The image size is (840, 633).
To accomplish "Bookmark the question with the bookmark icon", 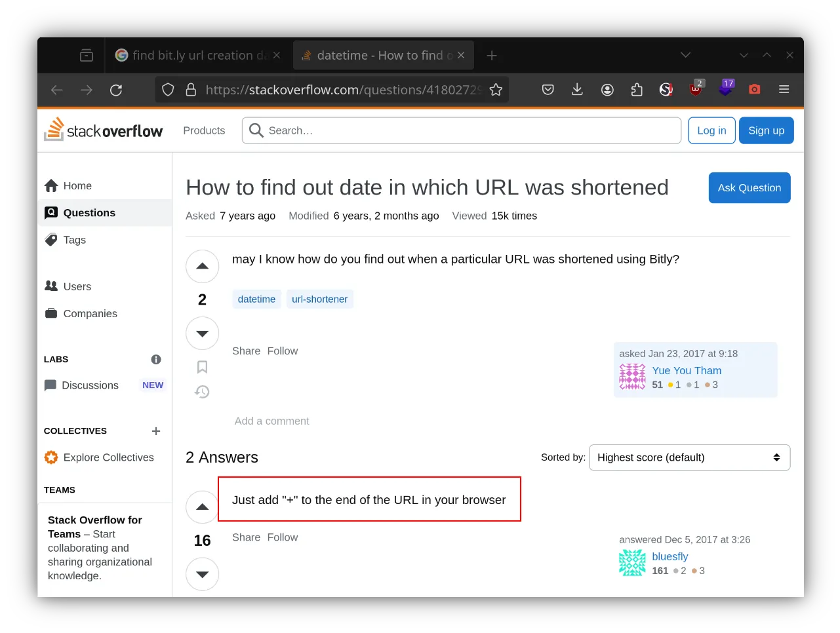I will click(202, 367).
